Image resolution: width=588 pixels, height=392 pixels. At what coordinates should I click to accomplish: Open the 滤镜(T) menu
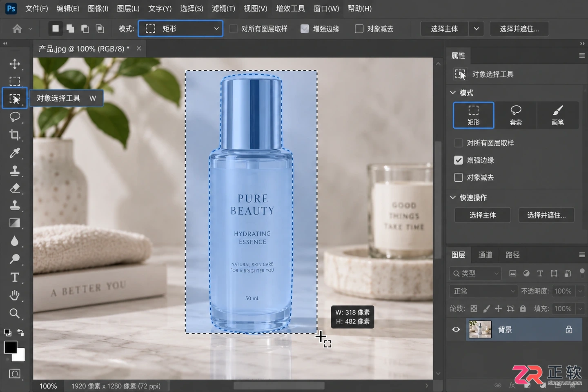[x=223, y=9]
